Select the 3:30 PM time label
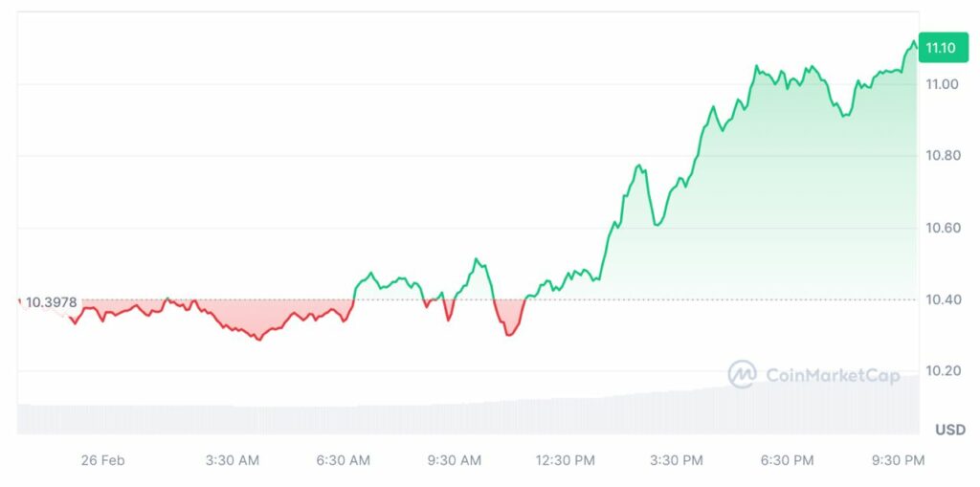Image resolution: width=980 pixels, height=487 pixels. pos(677,461)
